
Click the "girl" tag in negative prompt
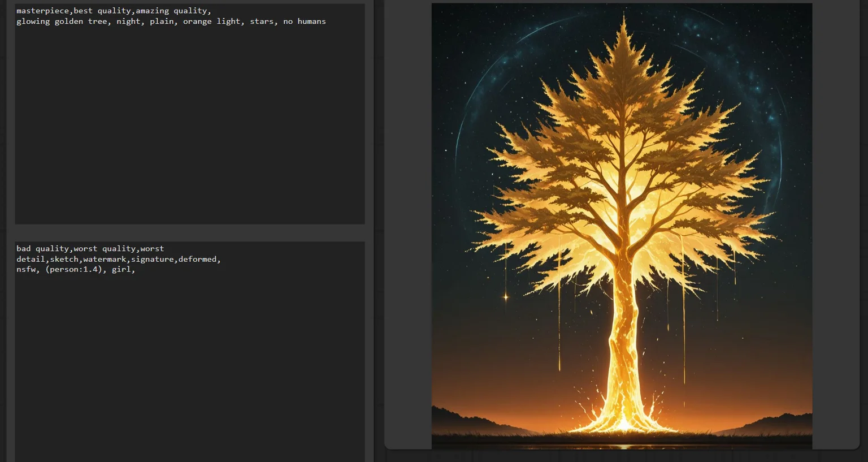(121, 270)
